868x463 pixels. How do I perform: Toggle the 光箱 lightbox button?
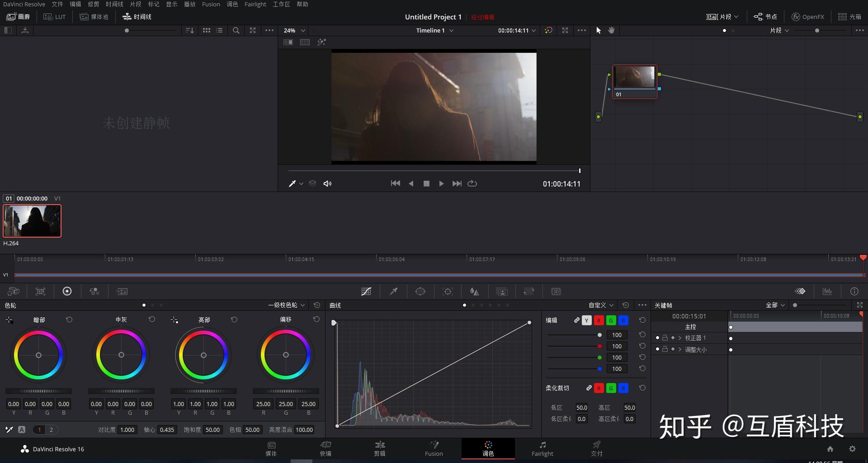849,17
